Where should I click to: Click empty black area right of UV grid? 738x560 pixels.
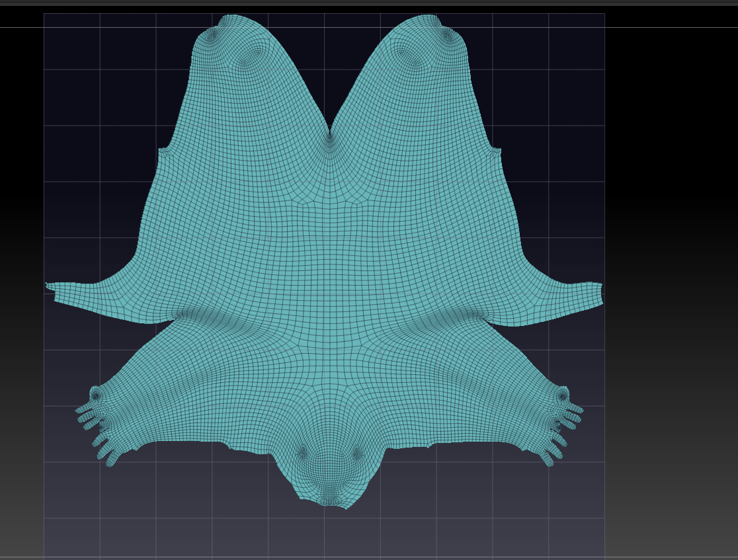pyautogui.click(x=671, y=188)
